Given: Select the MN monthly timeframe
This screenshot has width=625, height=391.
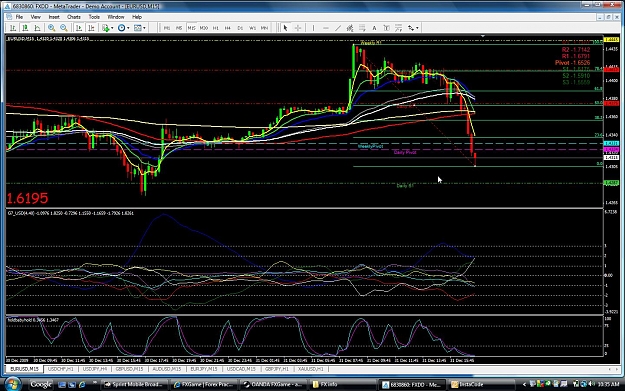Looking at the screenshot, I should 264,28.
